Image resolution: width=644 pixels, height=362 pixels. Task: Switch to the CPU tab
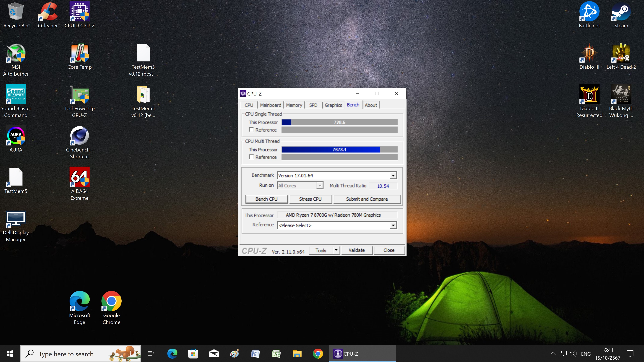249,105
